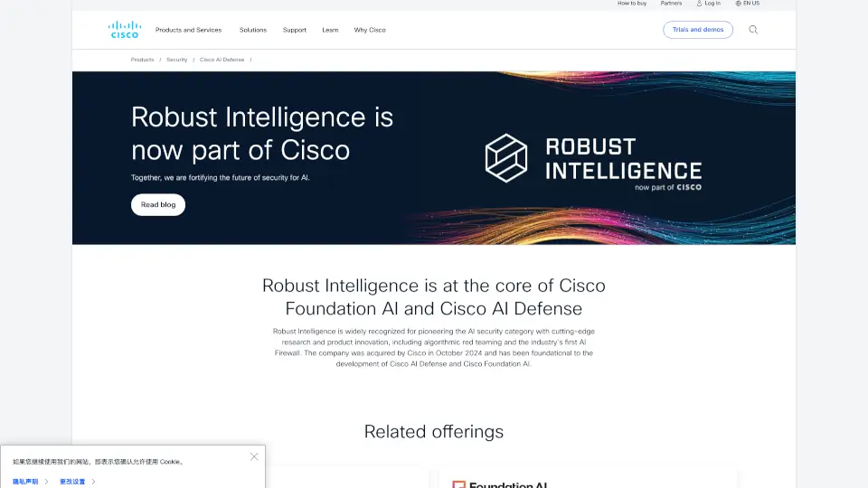This screenshot has height=488, width=868.
Task: Click chevron next to 隐私声明
Action: [46, 482]
